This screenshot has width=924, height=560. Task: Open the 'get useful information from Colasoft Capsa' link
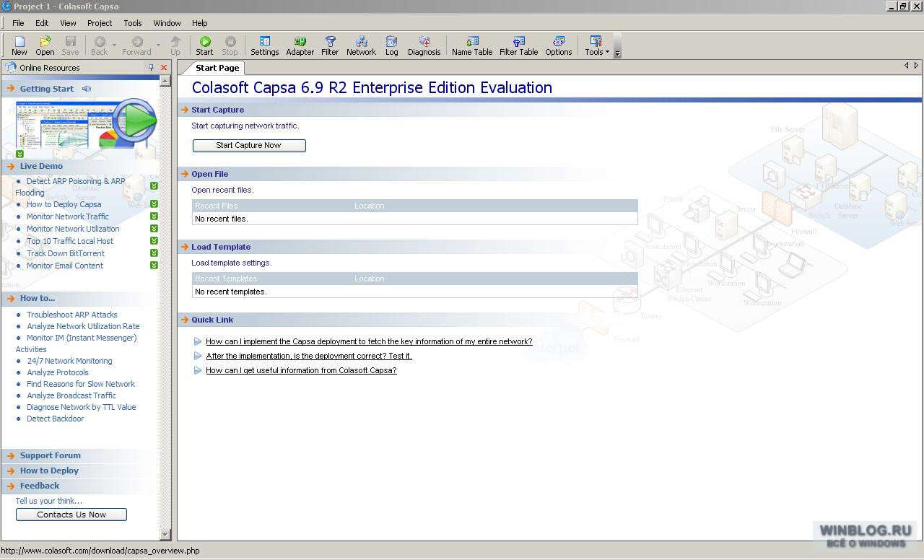coord(301,370)
